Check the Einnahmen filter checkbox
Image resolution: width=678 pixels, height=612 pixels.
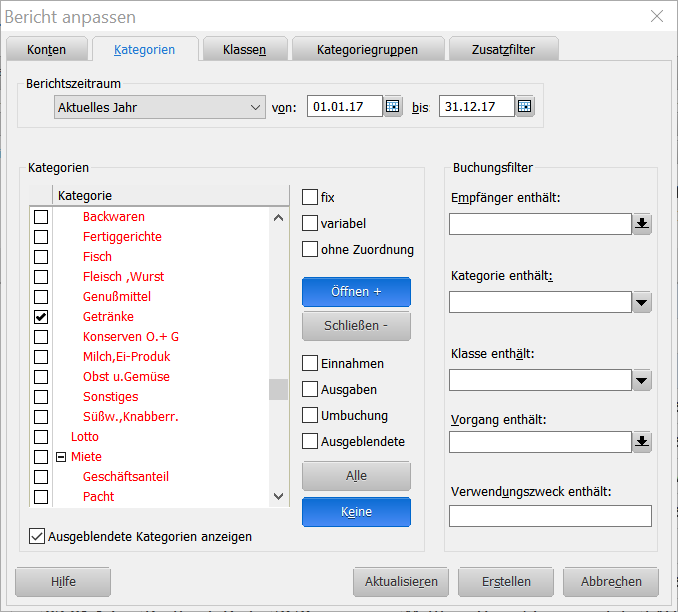pyautogui.click(x=310, y=364)
